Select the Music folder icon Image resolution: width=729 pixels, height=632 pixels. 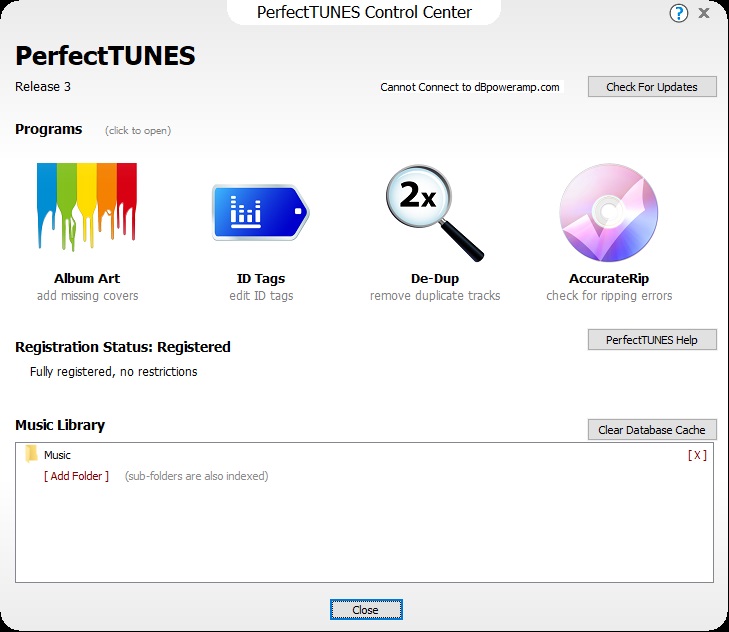31,454
